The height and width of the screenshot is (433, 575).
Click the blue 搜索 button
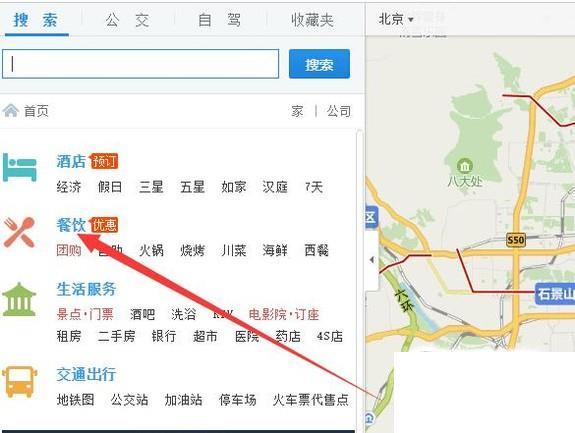[x=319, y=64]
